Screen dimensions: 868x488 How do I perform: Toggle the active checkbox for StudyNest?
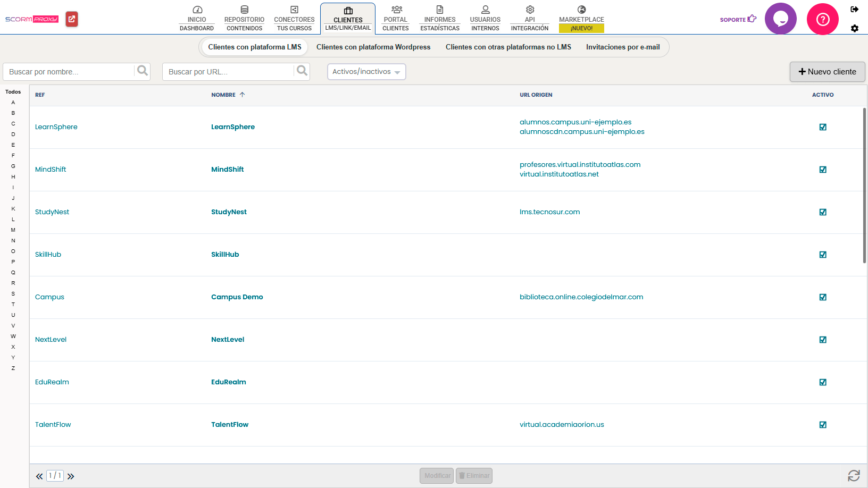[x=823, y=212]
